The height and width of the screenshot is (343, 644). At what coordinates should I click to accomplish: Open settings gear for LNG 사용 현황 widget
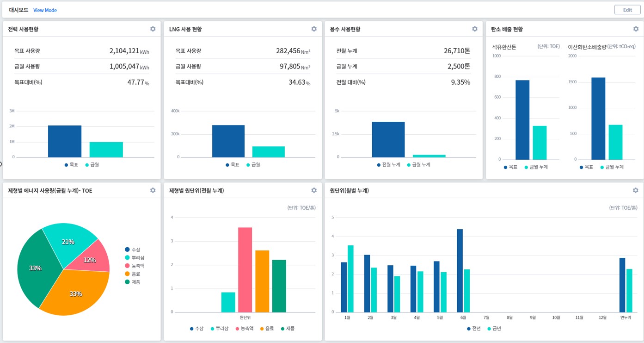(x=314, y=29)
